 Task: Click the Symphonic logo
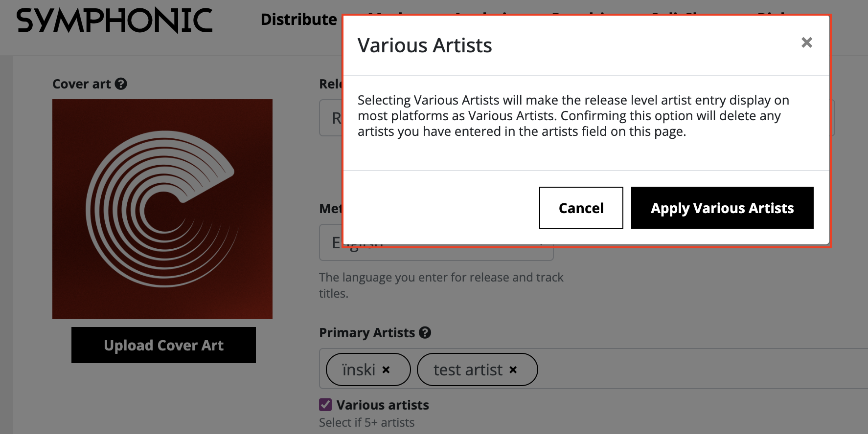tap(114, 21)
